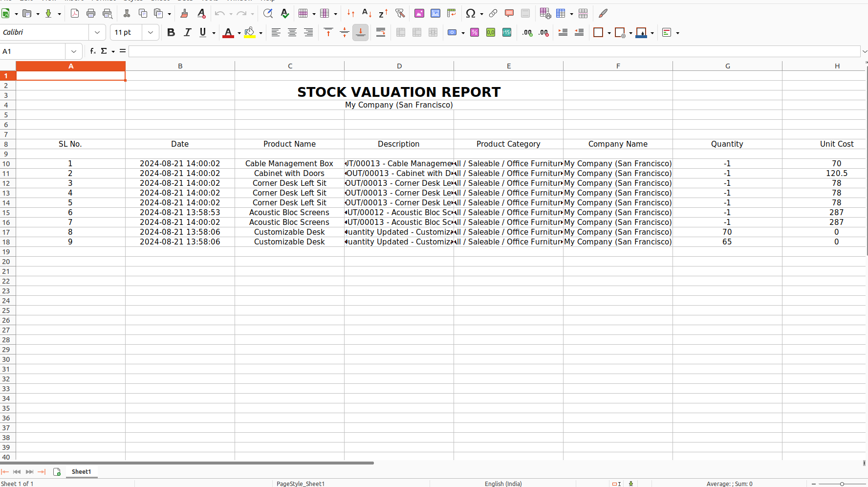This screenshot has height=487, width=868.
Task: Toggle italic formatting
Action: 187,32
